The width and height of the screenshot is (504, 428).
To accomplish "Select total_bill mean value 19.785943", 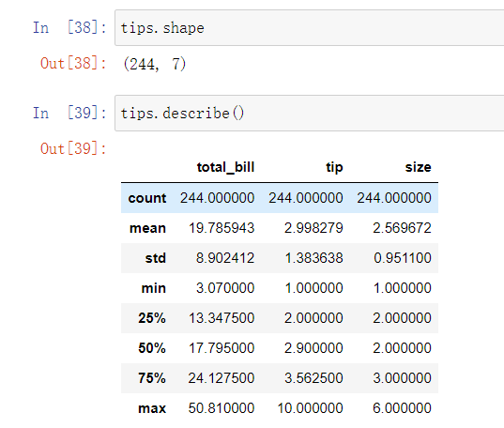I will (x=221, y=228).
